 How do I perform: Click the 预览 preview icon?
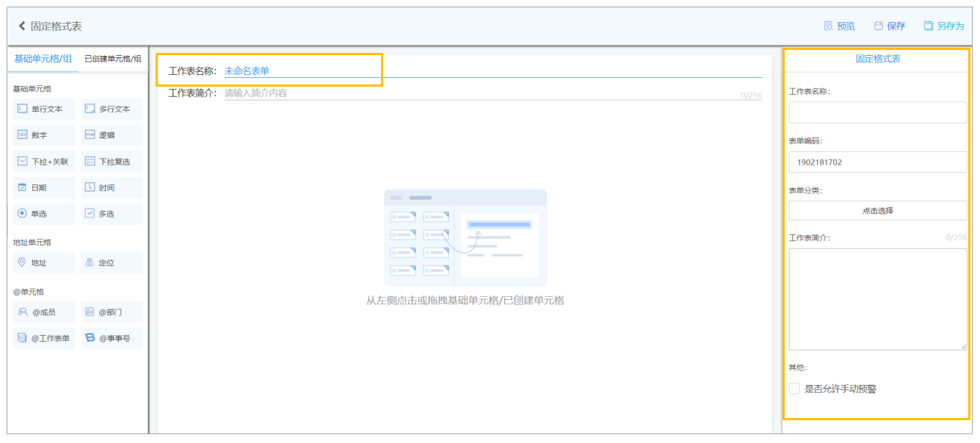[828, 26]
